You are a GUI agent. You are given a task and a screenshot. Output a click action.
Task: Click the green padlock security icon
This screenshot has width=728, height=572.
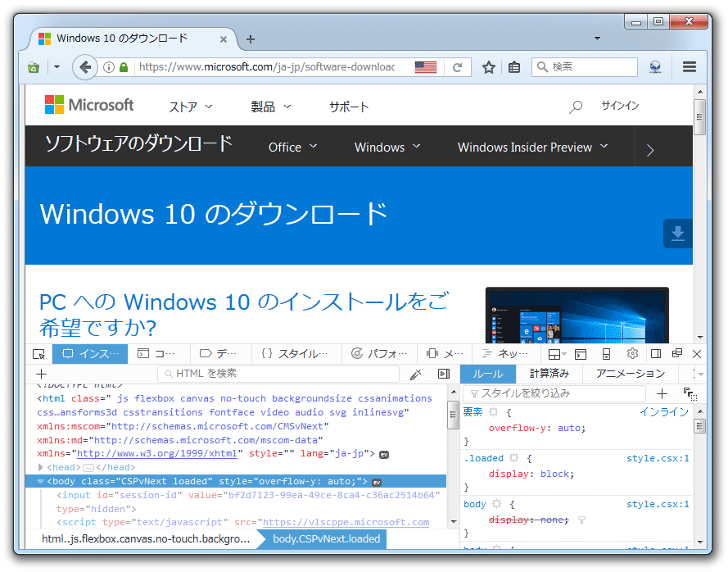point(124,68)
